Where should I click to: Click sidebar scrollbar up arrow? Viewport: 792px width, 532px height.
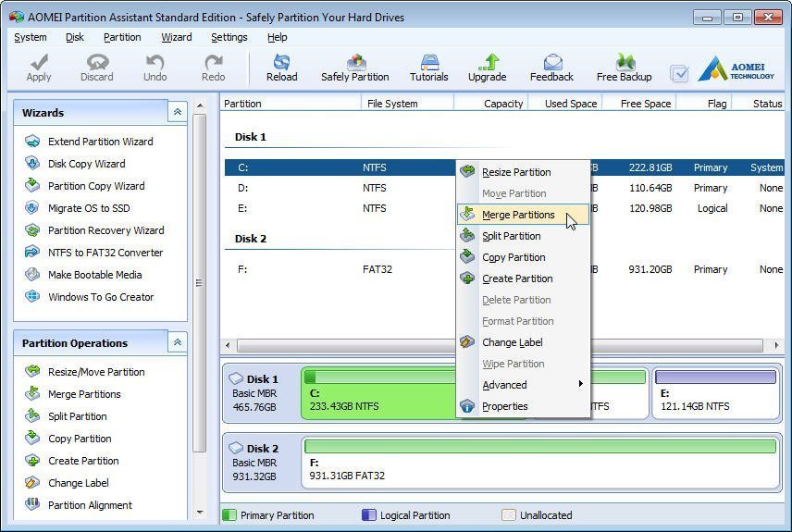(x=200, y=105)
